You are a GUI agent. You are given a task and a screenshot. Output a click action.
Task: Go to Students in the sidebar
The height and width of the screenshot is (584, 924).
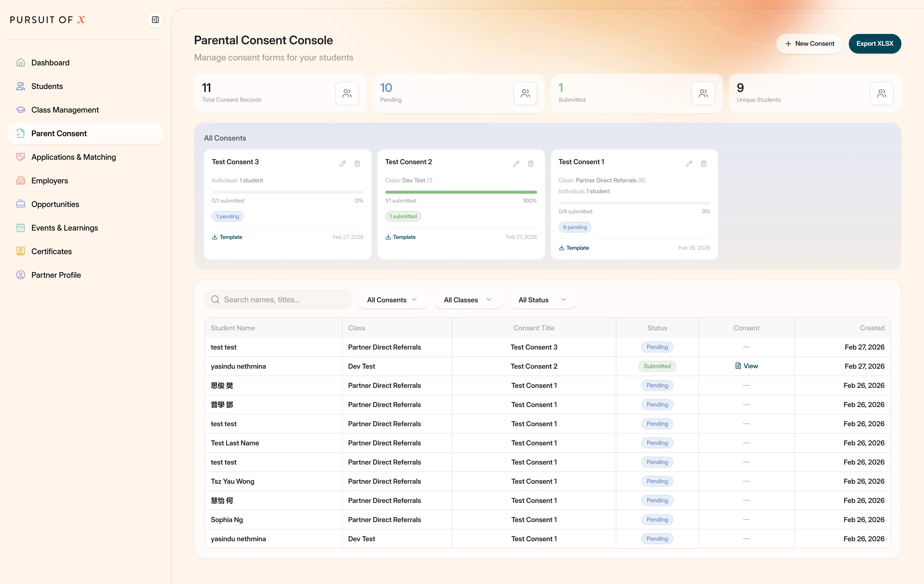click(85, 86)
